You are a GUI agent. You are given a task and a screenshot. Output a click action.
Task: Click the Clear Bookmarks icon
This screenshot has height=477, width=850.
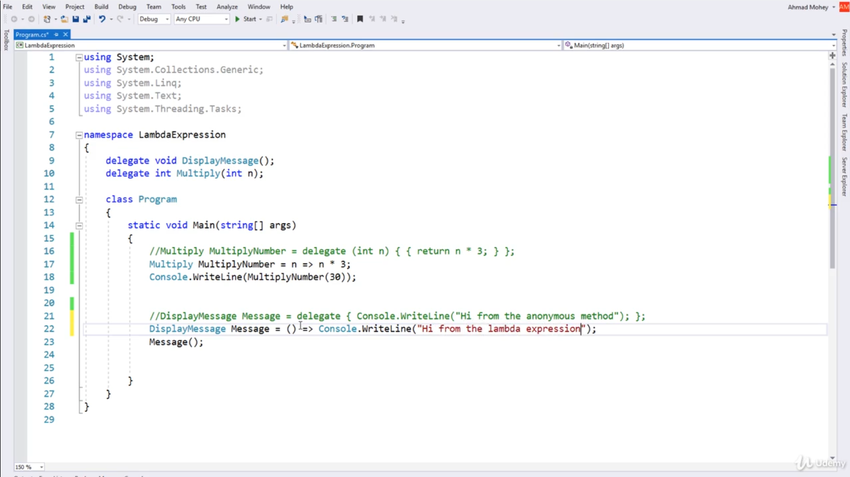click(x=394, y=19)
